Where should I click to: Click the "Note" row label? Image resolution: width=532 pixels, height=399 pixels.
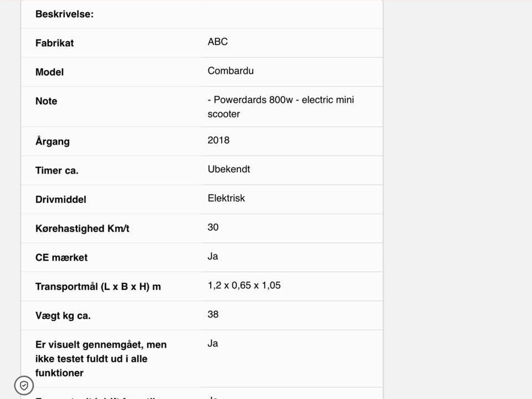46,101
